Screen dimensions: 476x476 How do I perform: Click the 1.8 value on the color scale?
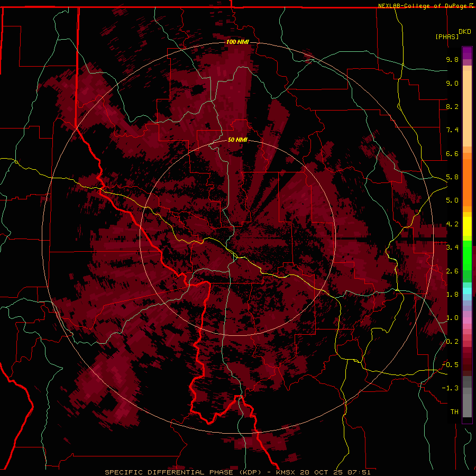tap(452, 295)
